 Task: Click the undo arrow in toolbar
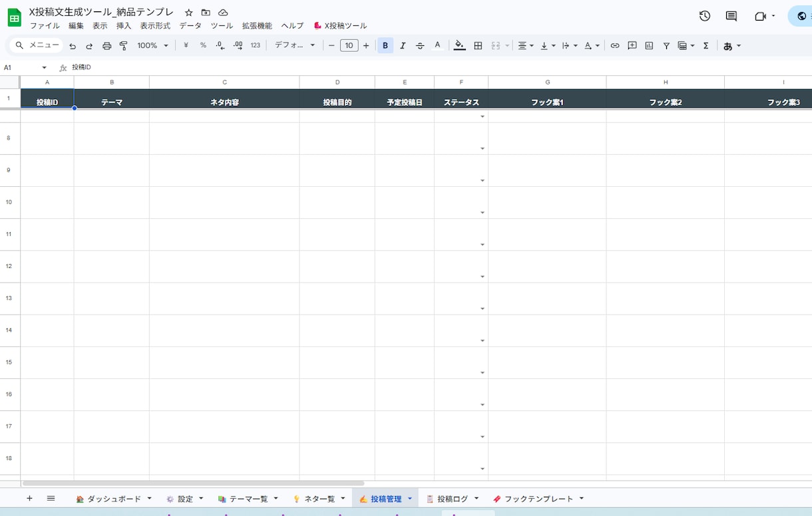coord(73,46)
